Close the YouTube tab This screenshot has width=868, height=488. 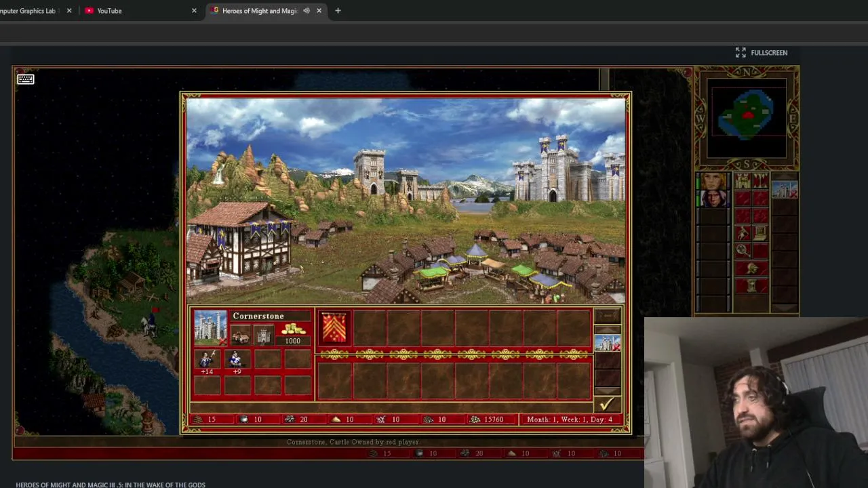tap(194, 11)
